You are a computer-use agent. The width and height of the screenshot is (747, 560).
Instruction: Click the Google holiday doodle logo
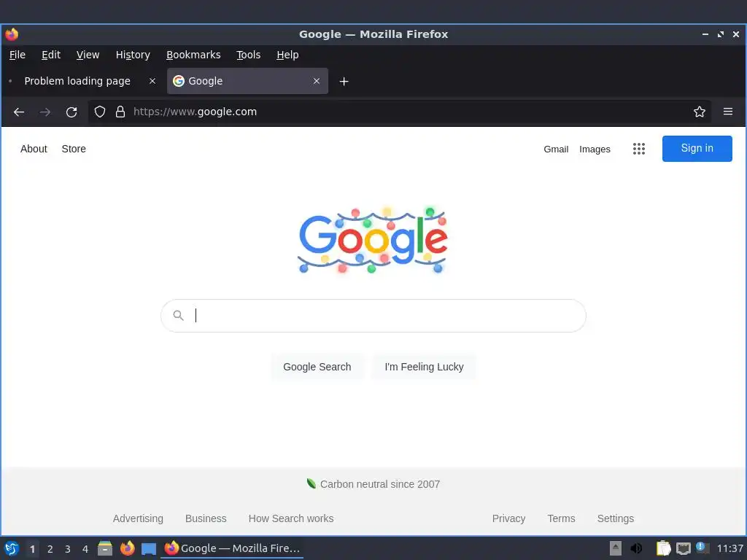(373, 240)
